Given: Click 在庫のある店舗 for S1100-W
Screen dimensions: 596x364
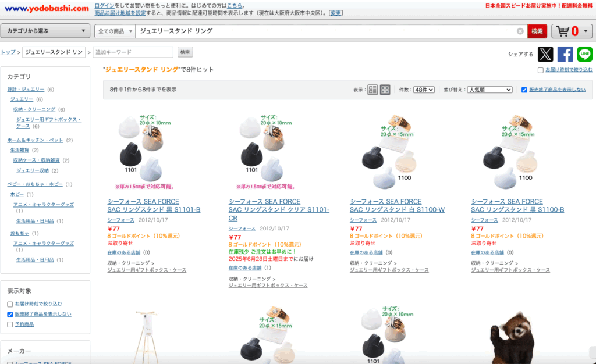Looking at the screenshot, I should [367, 253].
